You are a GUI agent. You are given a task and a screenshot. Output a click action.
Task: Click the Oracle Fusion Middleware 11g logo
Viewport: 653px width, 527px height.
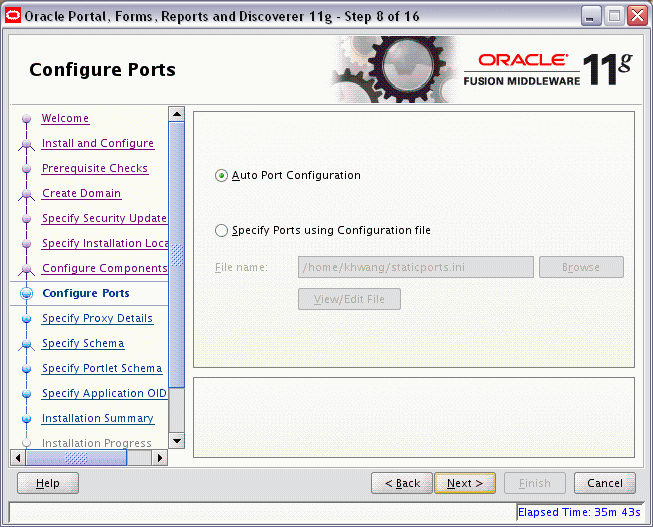548,70
